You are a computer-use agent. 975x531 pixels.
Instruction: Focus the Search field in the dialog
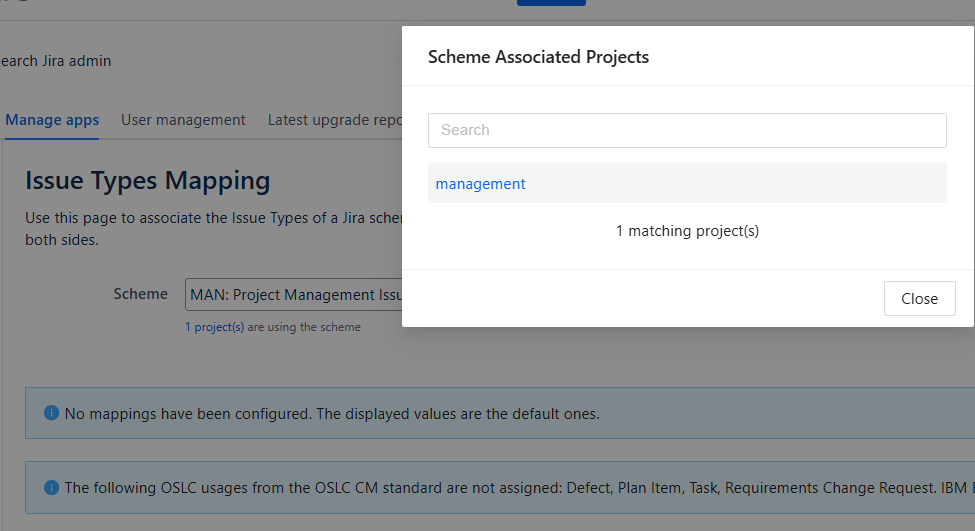(x=687, y=130)
